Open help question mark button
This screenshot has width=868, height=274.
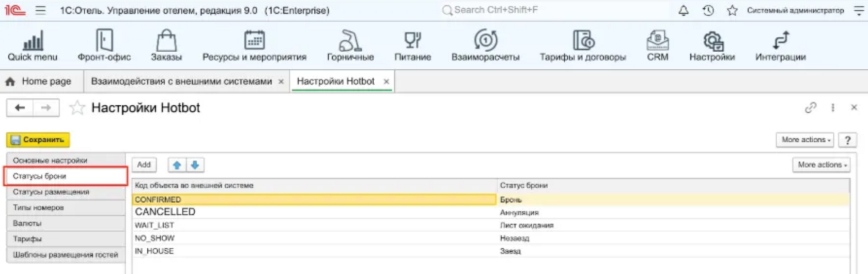(847, 140)
